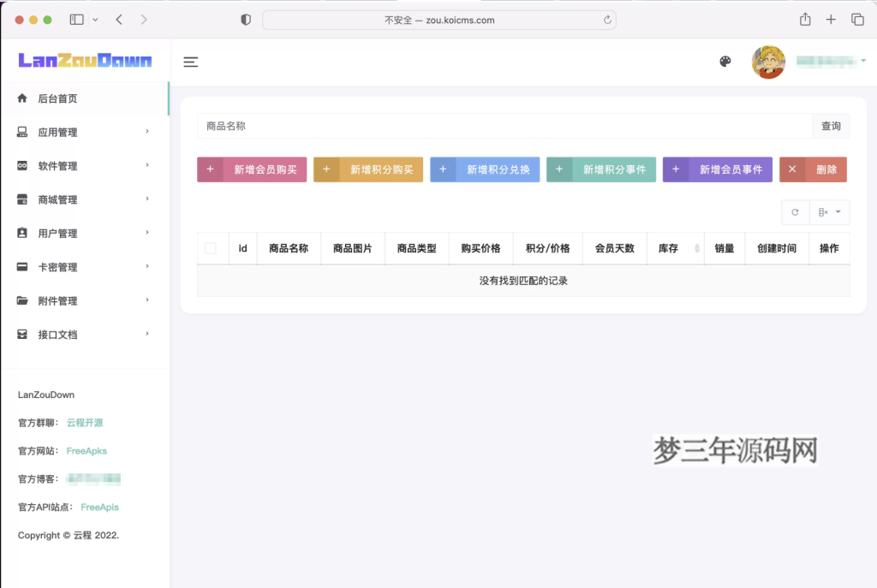Viewport: 877px width, 588px height.
Task: Open the FreeApks official website link
Action: click(87, 450)
